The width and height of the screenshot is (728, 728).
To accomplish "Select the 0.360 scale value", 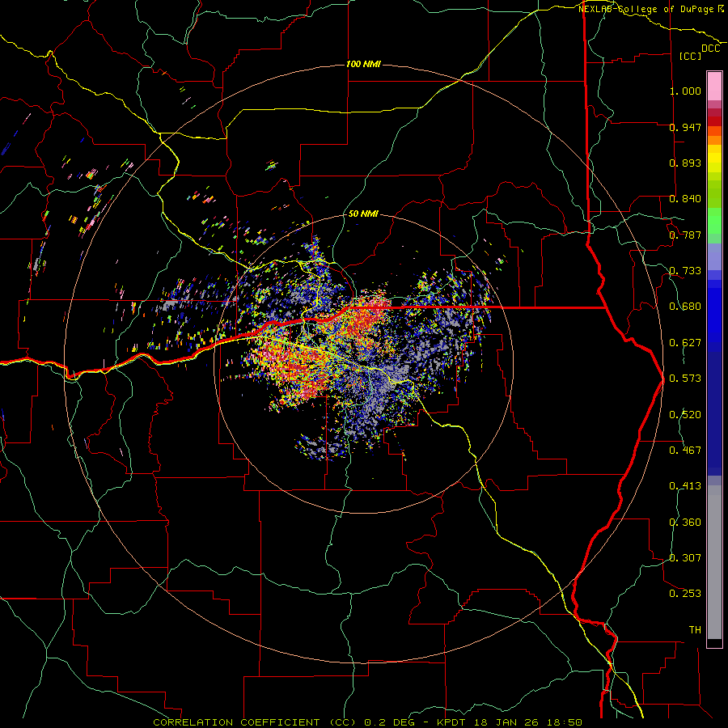I will (x=685, y=523).
